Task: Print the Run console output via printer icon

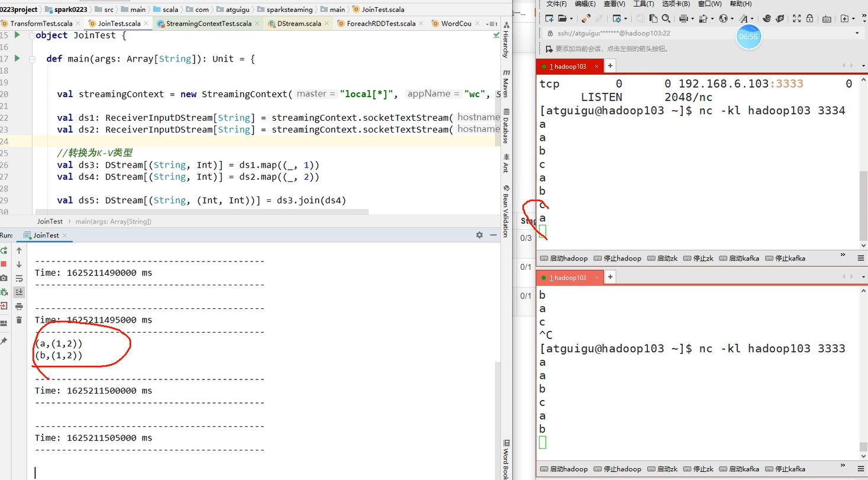Action: (19, 307)
